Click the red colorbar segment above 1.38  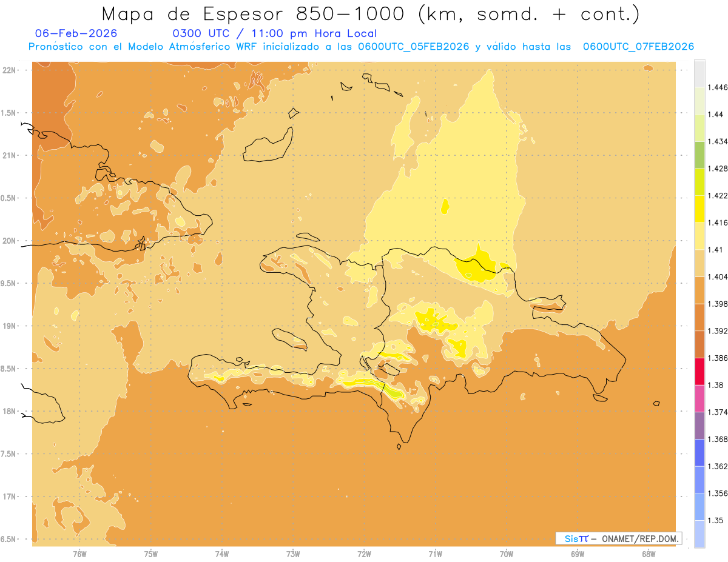(699, 372)
